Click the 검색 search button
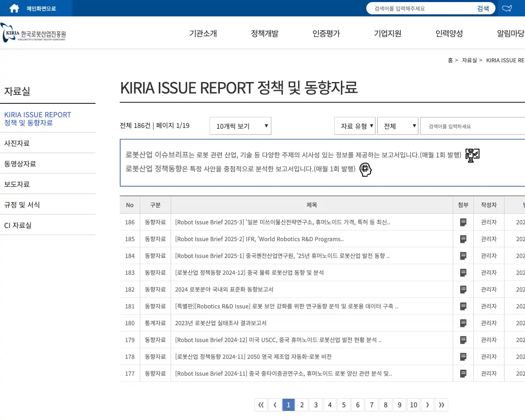Screen dimensions: 525x420 483,8
